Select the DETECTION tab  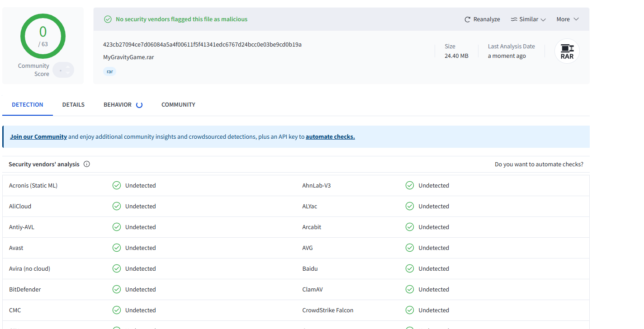point(28,105)
